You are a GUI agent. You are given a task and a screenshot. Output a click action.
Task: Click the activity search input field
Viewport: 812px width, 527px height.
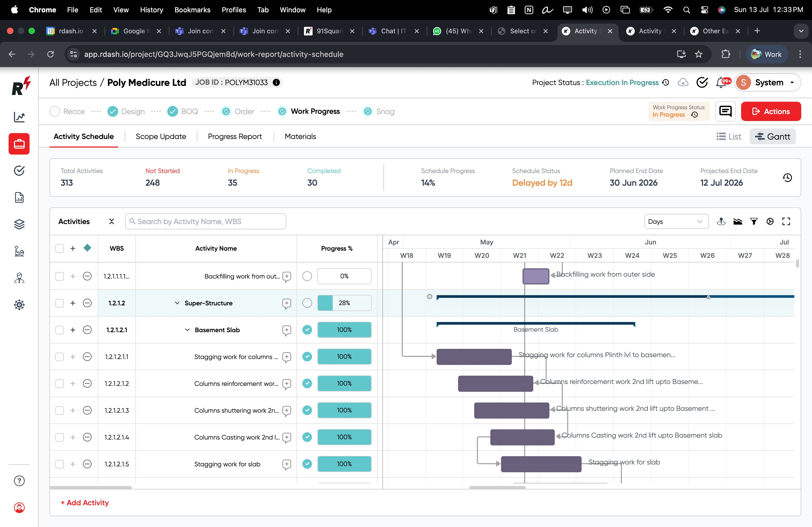point(205,221)
